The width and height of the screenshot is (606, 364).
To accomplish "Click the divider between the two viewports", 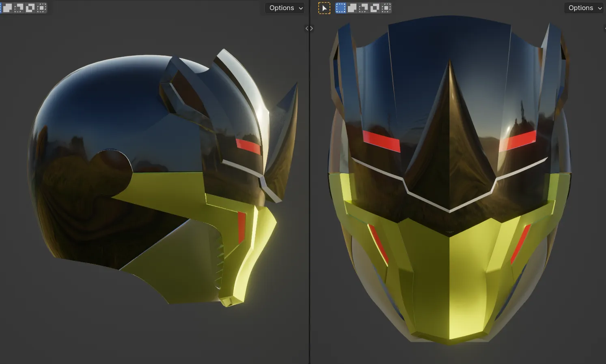I will [x=309, y=182].
